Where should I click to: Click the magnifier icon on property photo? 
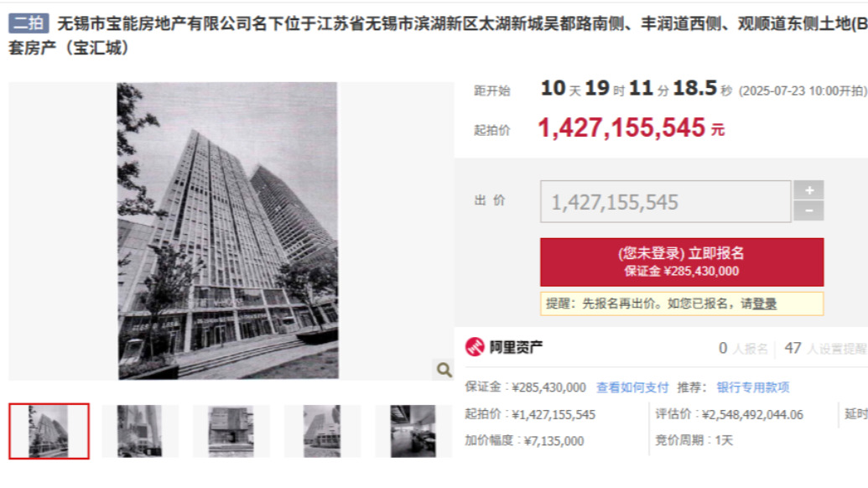coord(444,370)
